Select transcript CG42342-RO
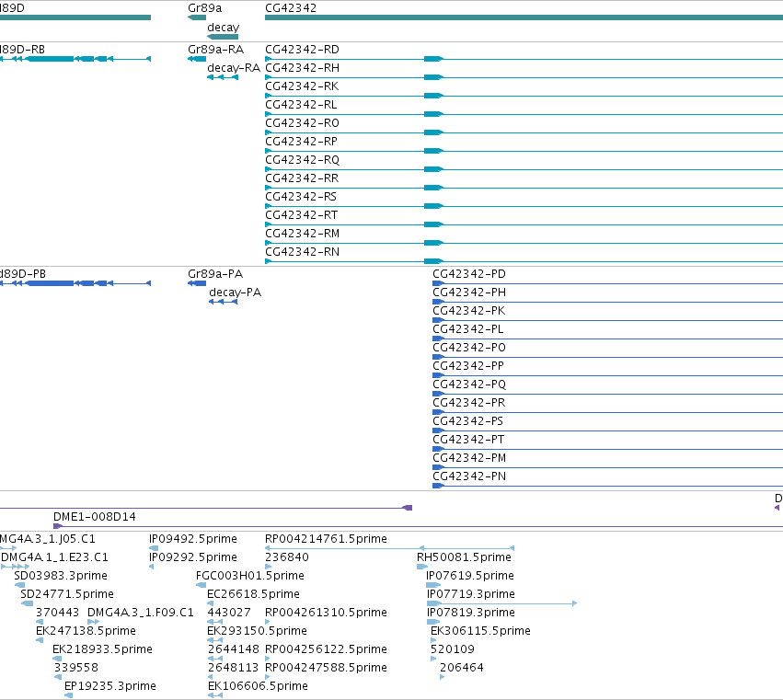783x700 pixels. click(x=302, y=123)
